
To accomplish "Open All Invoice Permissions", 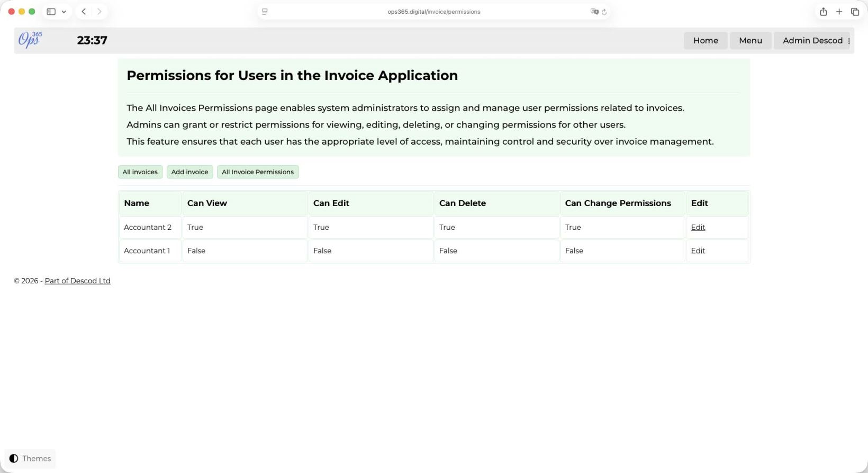I will point(258,172).
